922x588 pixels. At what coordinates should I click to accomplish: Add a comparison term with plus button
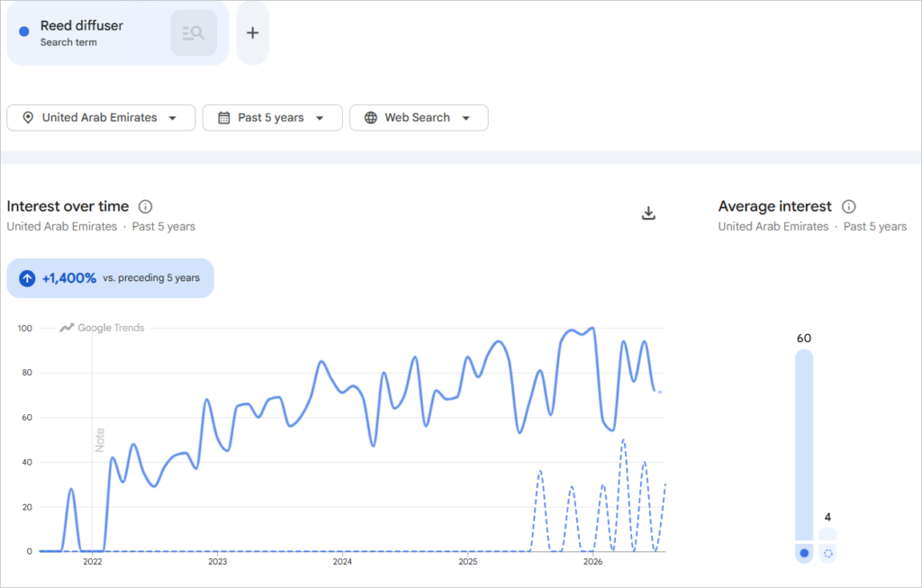[x=252, y=33]
